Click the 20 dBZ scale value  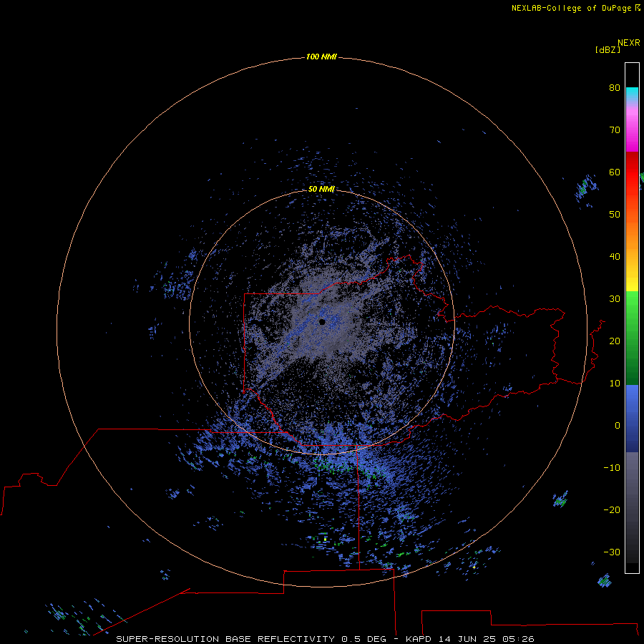tap(615, 341)
